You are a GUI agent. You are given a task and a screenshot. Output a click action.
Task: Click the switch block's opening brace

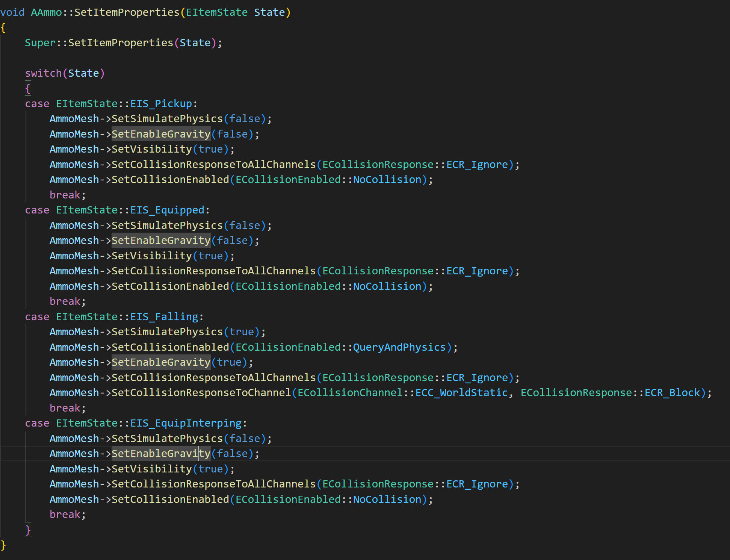28,89
